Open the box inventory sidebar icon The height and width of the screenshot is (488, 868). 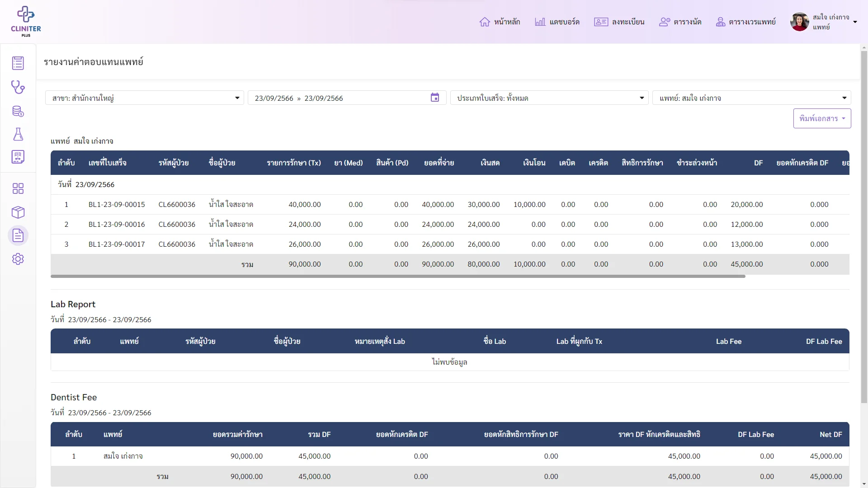18,212
